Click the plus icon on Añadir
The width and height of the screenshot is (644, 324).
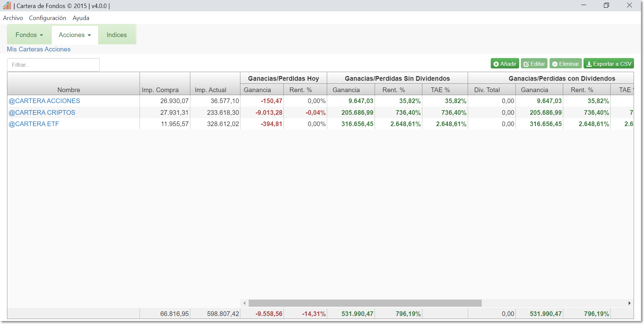[496, 64]
